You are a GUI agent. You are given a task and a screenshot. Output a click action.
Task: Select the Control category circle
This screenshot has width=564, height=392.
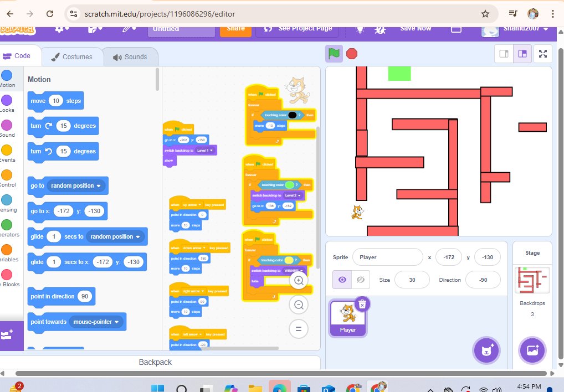coord(7,175)
